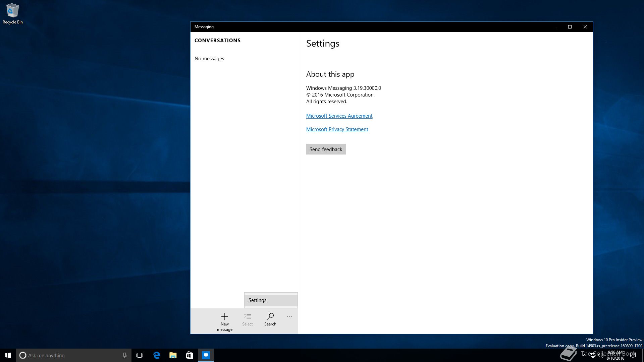Minimize the Messaging window

554,27
